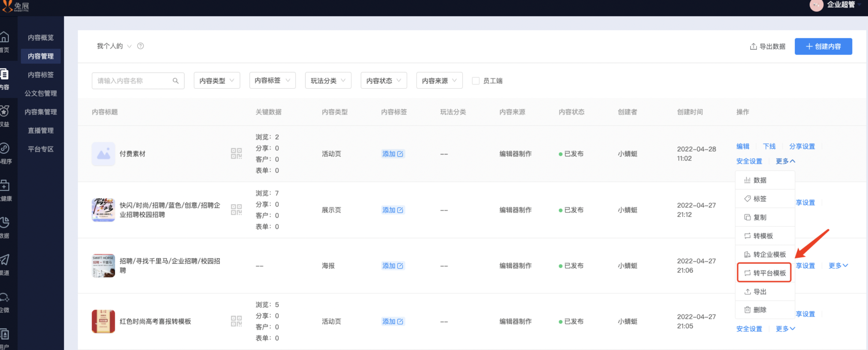The height and width of the screenshot is (350, 868).
Task: Open the 渠道 paper plane sidebar icon
Action: (x=4, y=259)
